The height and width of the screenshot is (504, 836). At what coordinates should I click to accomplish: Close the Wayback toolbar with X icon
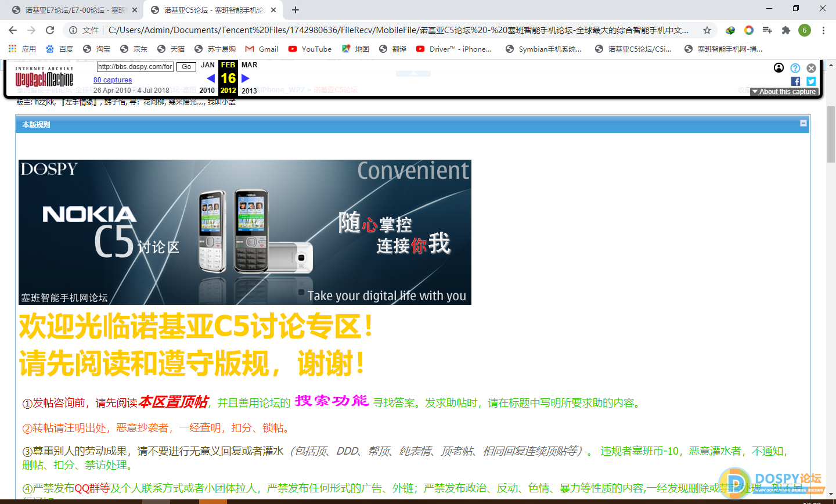(x=812, y=68)
